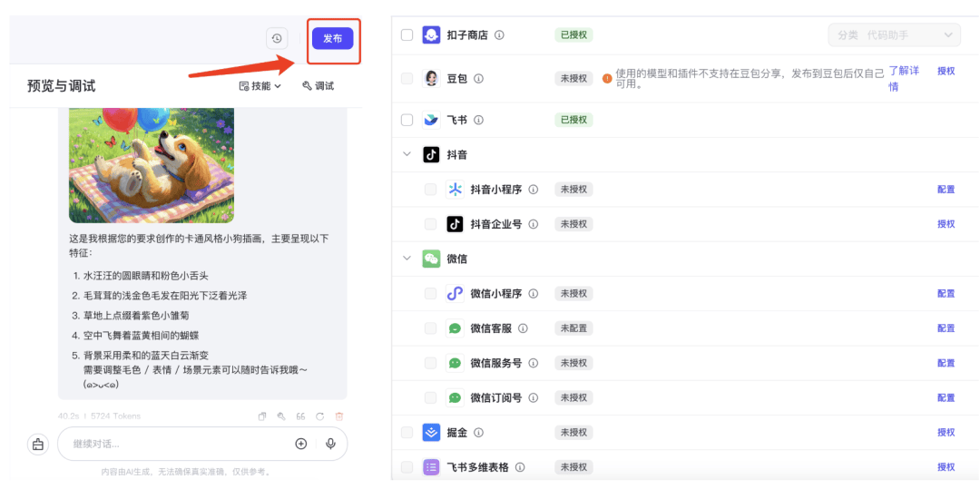This screenshot has height=489, width=980.
Task: Click info icon next to 豆包
Action: pos(479,79)
